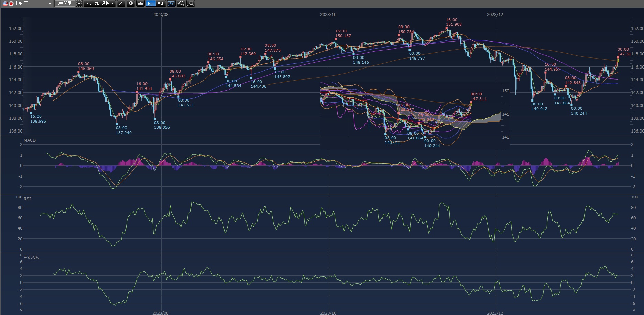
Task: Click the 8時間足 timeframe button
Action: point(65,3)
